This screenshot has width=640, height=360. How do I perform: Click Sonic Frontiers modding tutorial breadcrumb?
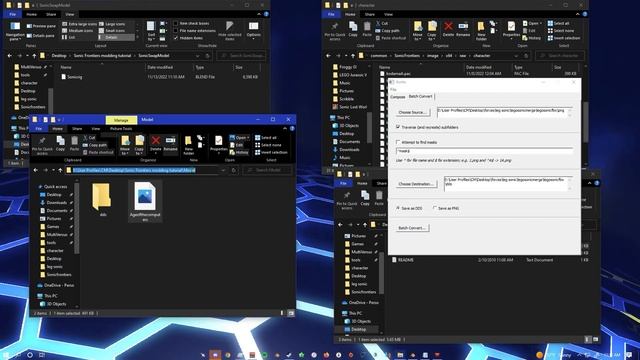pos(102,56)
